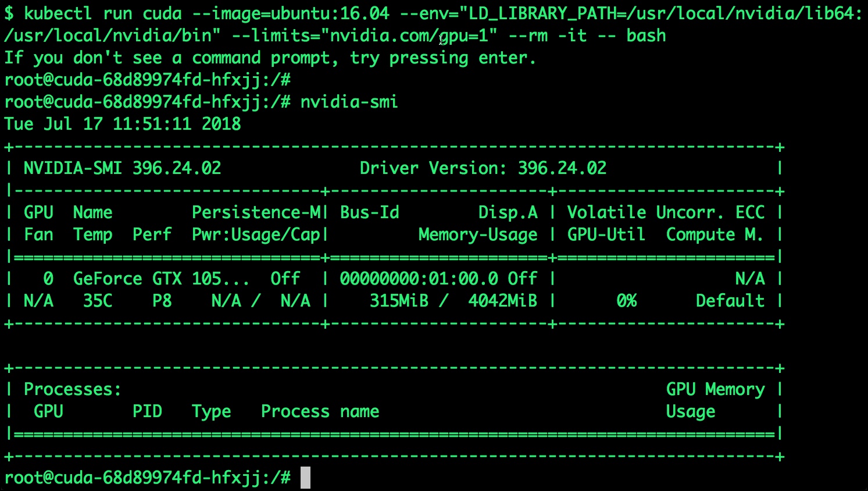
Task: Click 'Volatile Uncorr. ECC' column header
Action: coord(666,212)
